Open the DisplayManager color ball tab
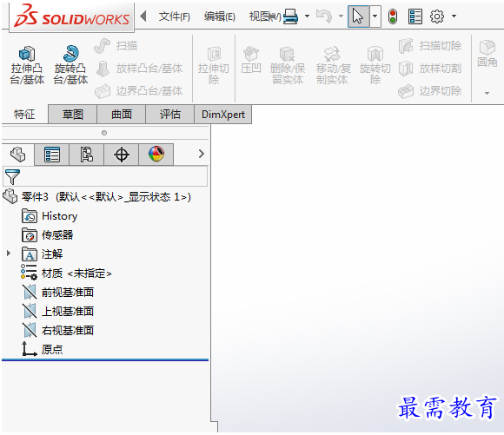This screenshot has height=435, width=504. 156,155
